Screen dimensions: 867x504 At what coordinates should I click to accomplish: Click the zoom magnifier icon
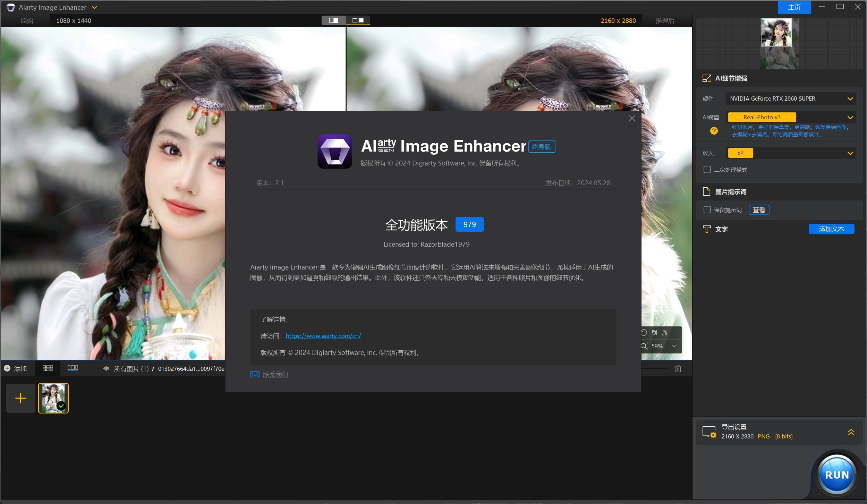644,346
